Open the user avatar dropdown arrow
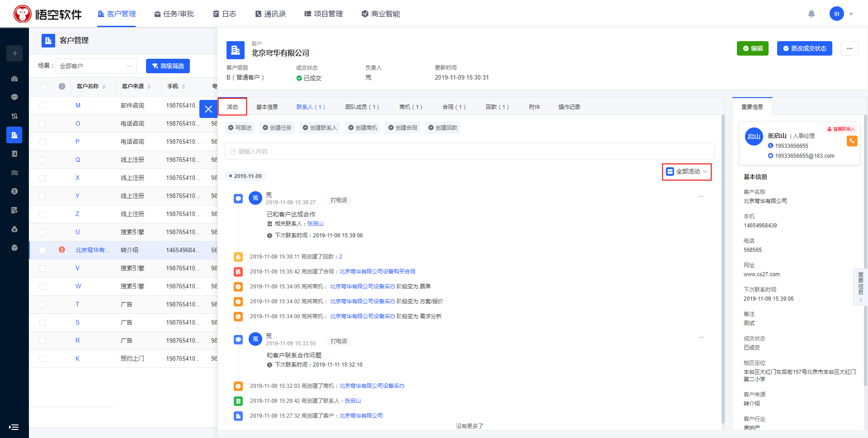This screenshot has height=438, width=868. point(851,14)
